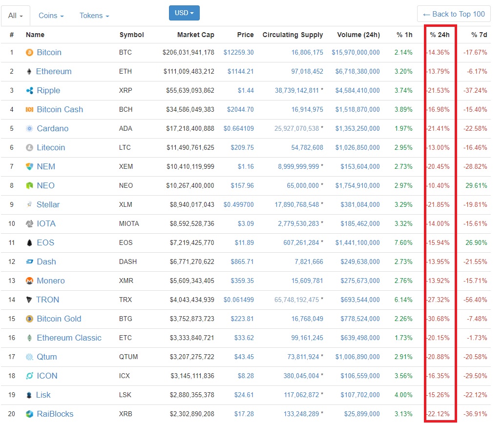Open the Ripple name link
This screenshot has height=423, width=504.
coord(48,91)
